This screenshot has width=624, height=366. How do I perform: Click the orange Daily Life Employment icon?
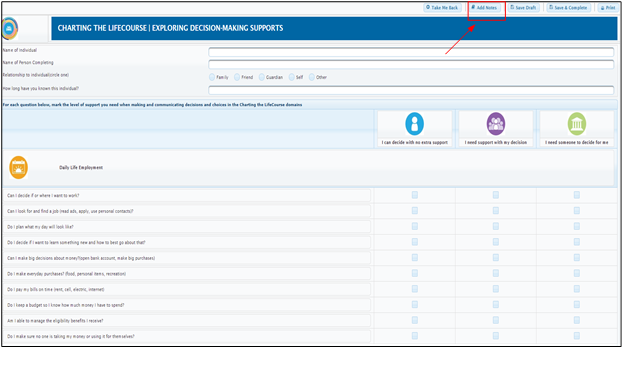pyautogui.click(x=18, y=167)
